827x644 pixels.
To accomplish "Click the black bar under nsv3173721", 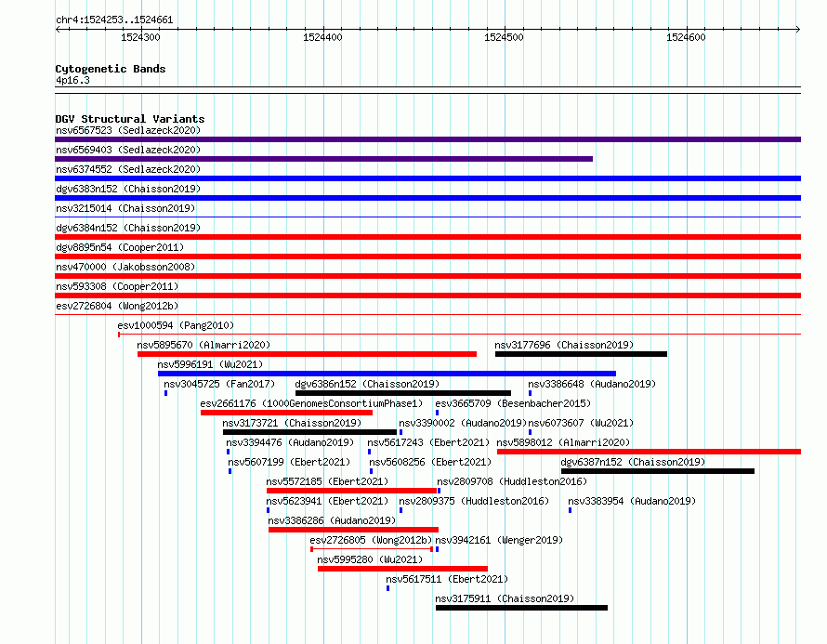I will 309,432.
